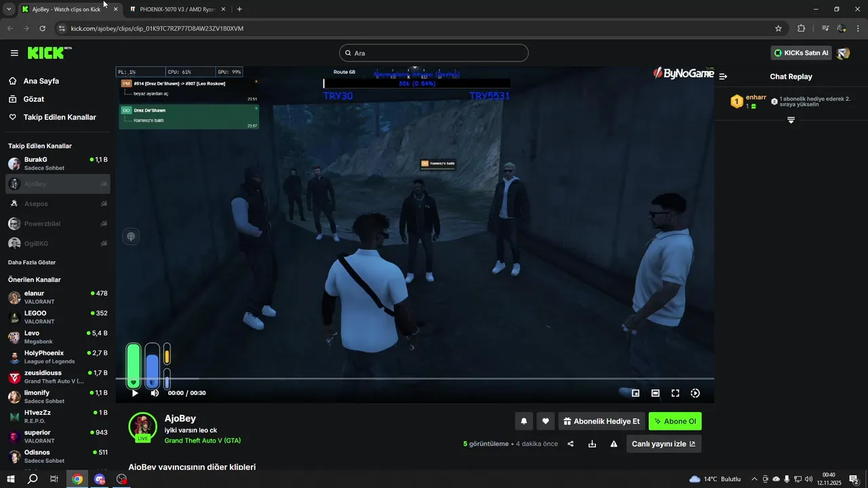The width and height of the screenshot is (868, 488).
Task: Enable picture-in-picture mini player
Action: coord(635,393)
